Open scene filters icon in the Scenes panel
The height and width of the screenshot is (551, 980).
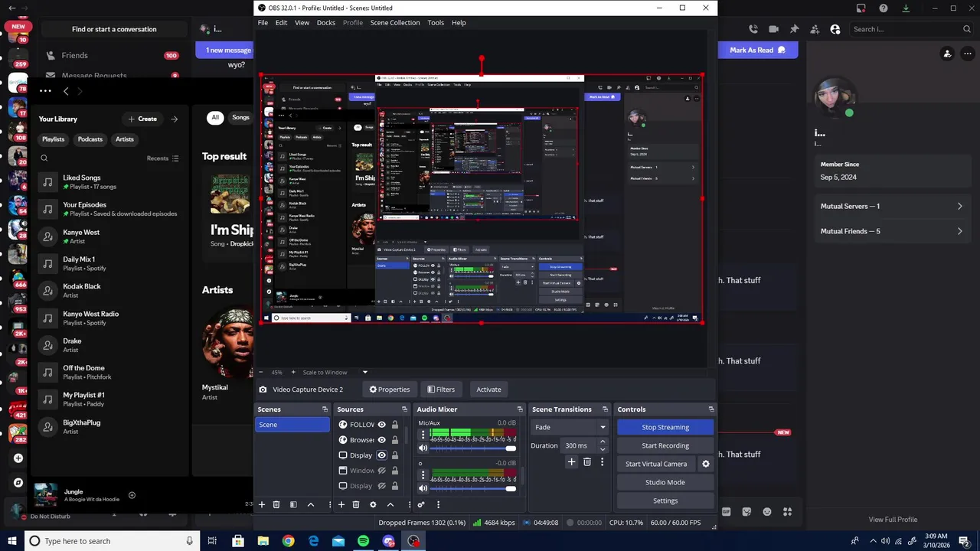coord(293,505)
